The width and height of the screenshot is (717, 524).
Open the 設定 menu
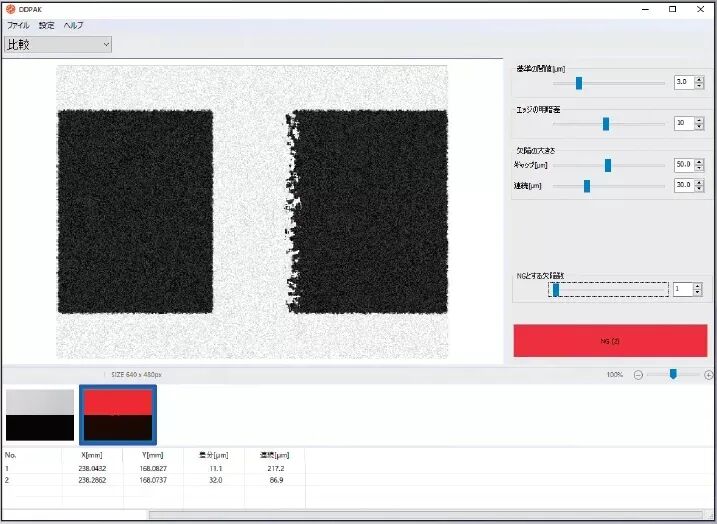[x=47, y=26]
